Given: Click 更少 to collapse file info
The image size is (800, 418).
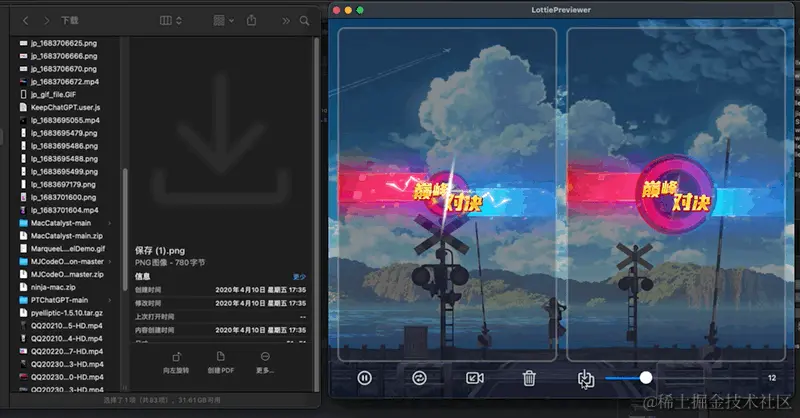Looking at the screenshot, I should pyautogui.click(x=299, y=277).
